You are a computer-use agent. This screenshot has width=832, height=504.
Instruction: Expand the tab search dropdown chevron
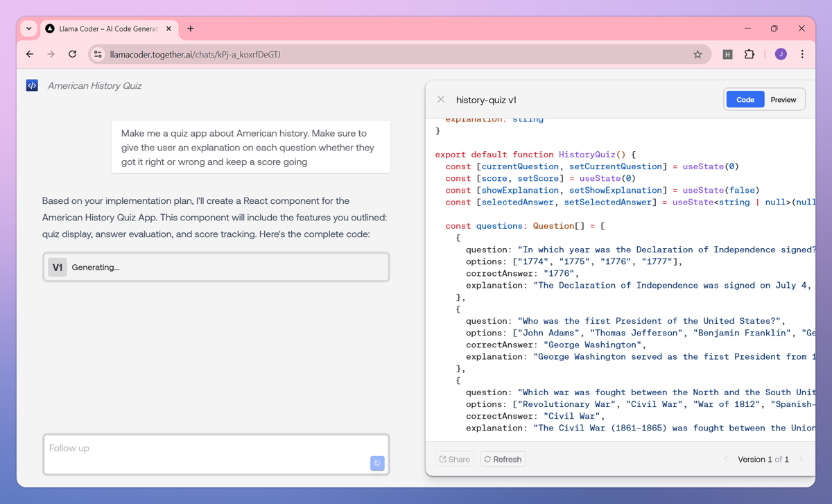(28, 28)
